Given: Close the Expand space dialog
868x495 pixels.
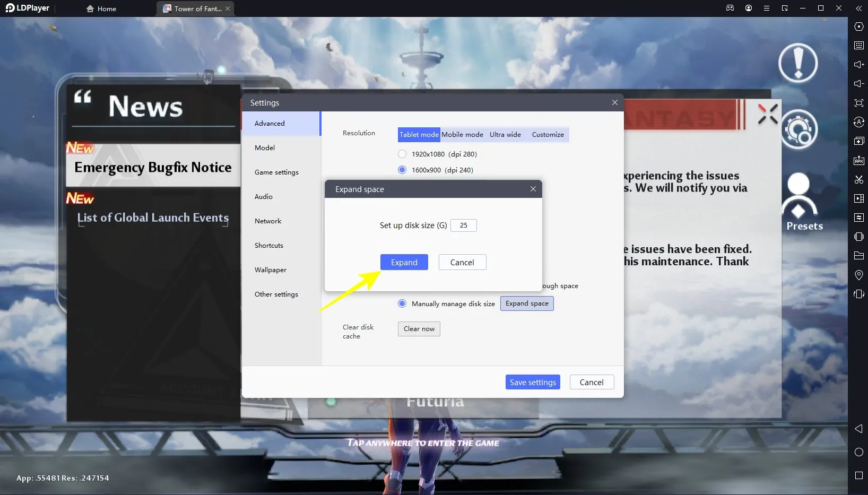Looking at the screenshot, I should (x=533, y=189).
